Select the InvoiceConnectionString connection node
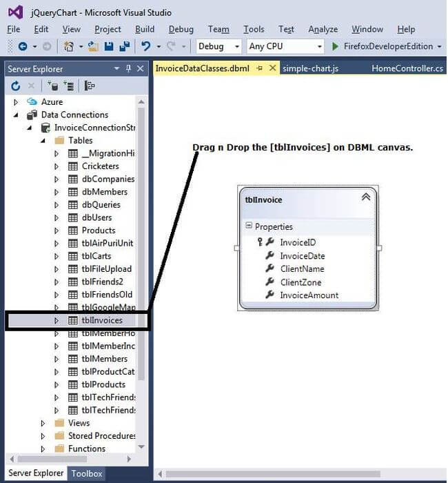This screenshot has height=483, width=448. pyautogui.click(x=95, y=128)
